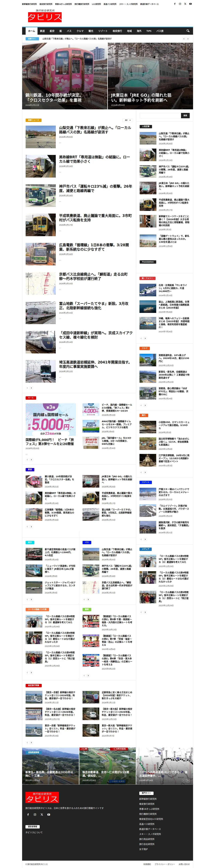Open the バス旅 menu item

160,31
